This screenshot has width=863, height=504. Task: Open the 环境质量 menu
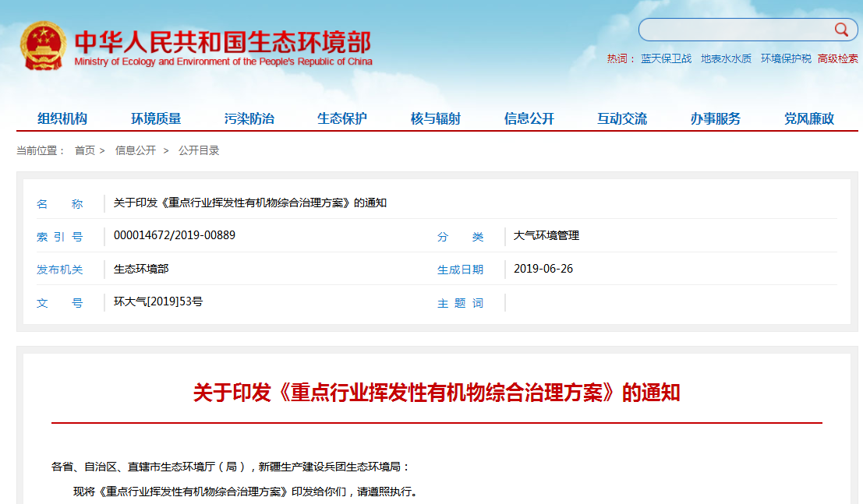click(x=156, y=118)
